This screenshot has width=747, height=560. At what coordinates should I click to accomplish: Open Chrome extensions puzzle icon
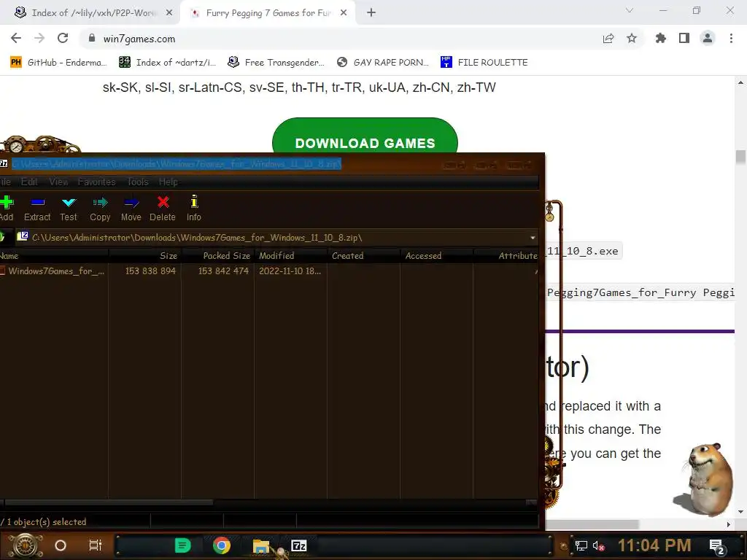661,38
